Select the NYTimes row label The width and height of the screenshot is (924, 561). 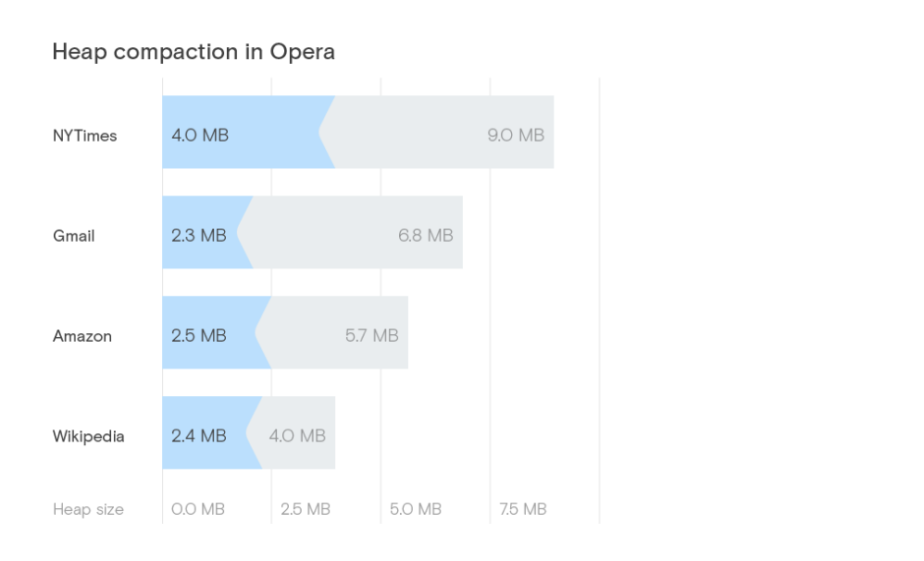85,135
